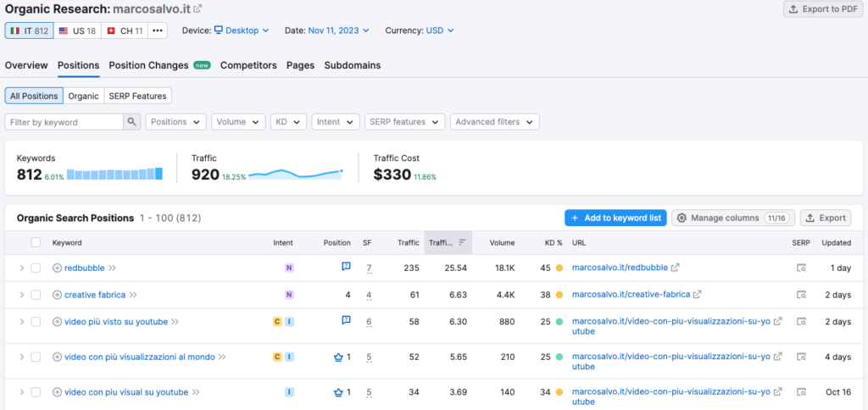Screen dimensions: 868x410
Task: Switch to the Position Changes tab
Action: (159, 65)
